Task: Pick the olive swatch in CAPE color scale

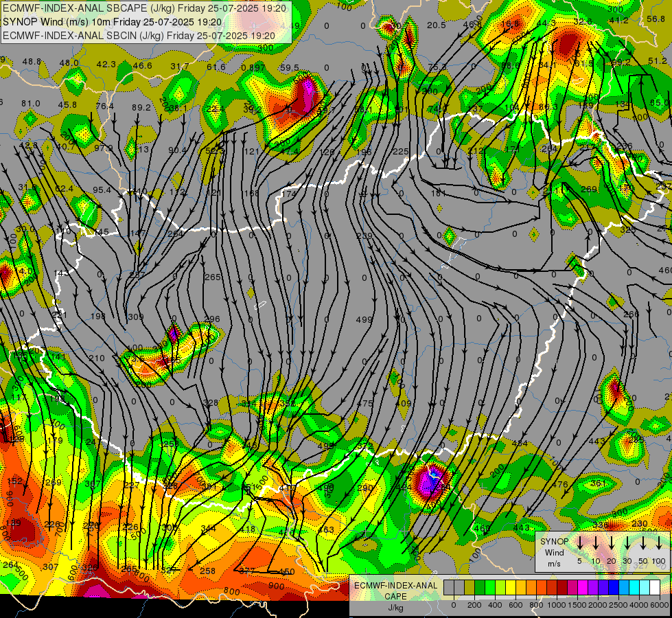Action: [470, 587]
